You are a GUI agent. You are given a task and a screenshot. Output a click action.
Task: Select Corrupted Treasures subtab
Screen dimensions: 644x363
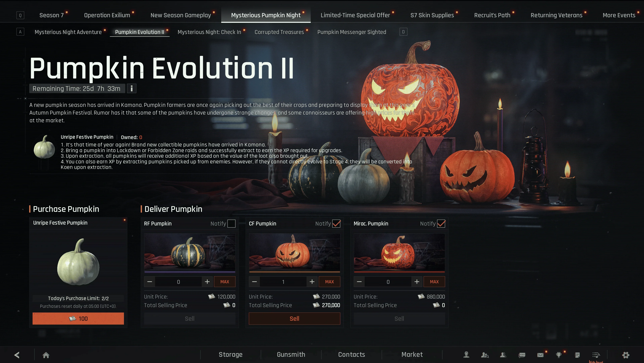pyautogui.click(x=279, y=32)
